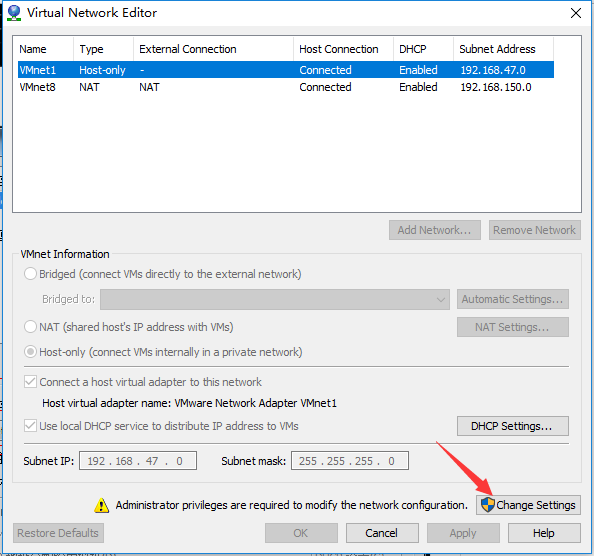The height and width of the screenshot is (556, 594).
Task: Click the Host Connection column header
Action: click(x=343, y=49)
